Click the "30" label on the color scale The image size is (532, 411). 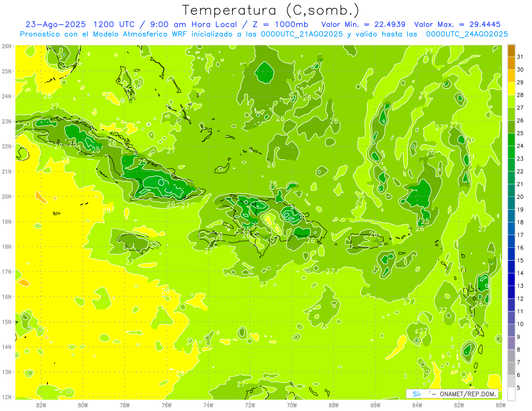(x=520, y=70)
